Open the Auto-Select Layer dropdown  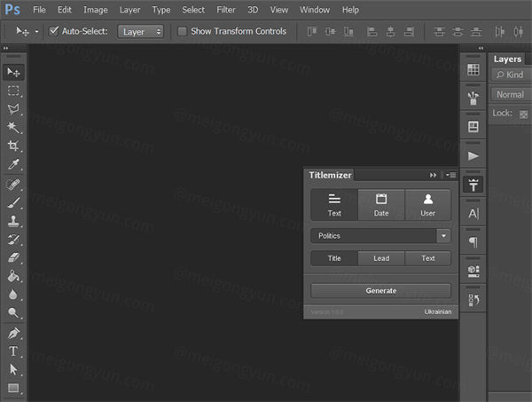click(x=142, y=31)
